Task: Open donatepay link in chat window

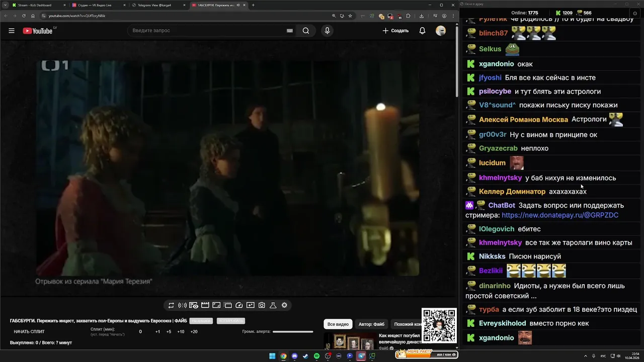Action: click(560, 215)
